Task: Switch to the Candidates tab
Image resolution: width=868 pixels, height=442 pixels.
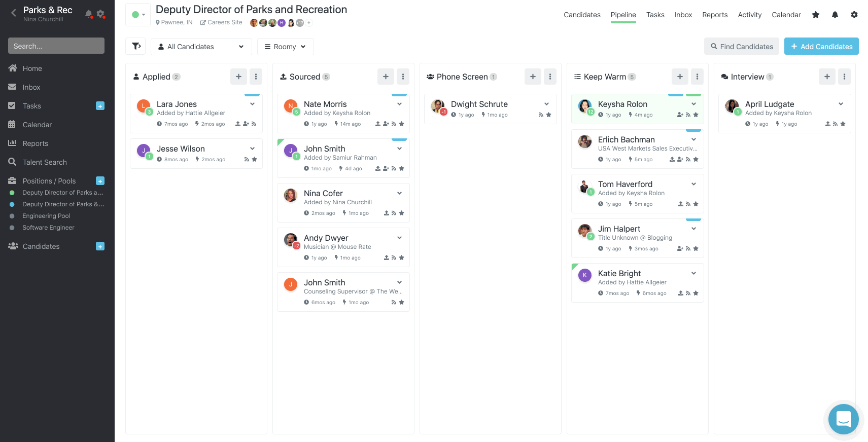Action: 582,15
